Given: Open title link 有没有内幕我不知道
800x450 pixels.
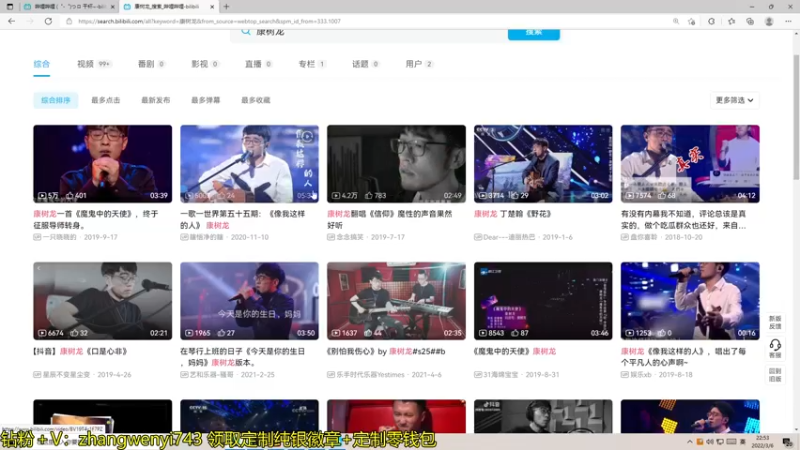Looking at the screenshot, I should pyautogui.click(x=684, y=219).
